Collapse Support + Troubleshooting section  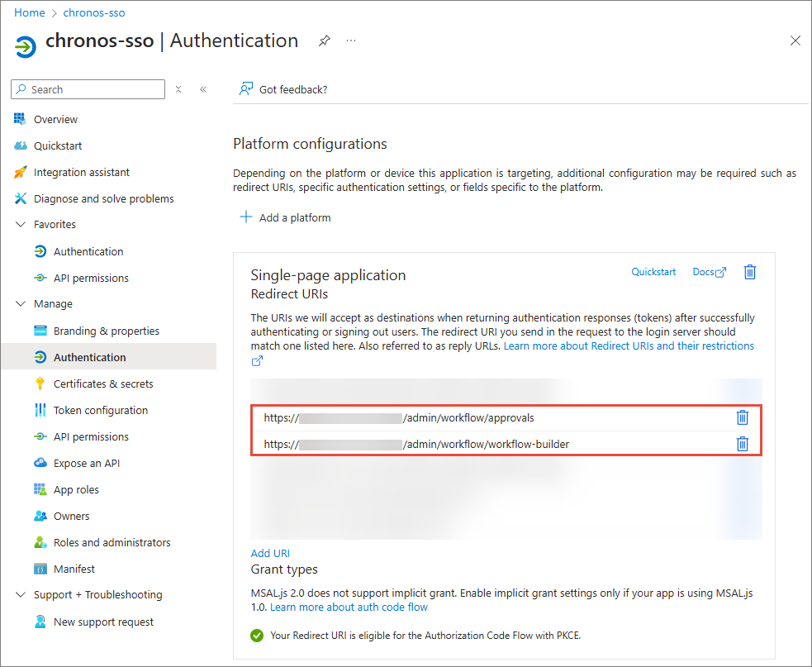pyautogui.click(x=21, y=595)
